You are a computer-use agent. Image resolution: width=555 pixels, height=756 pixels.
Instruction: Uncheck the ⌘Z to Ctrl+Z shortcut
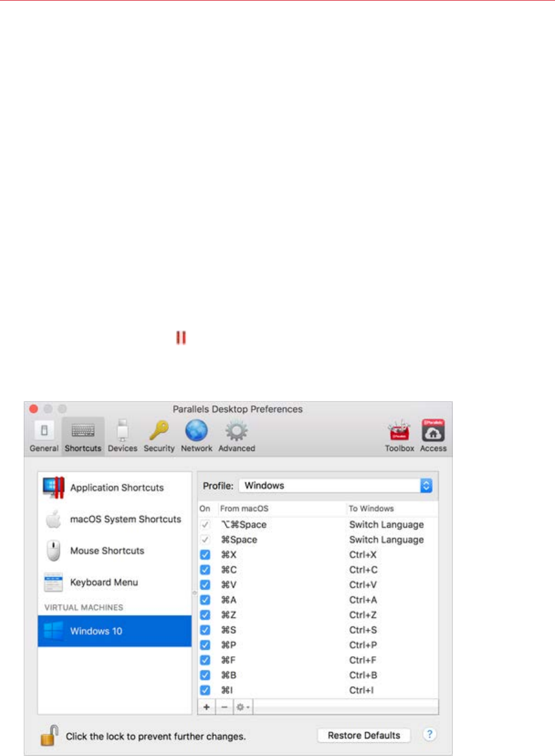click(205, 615)
